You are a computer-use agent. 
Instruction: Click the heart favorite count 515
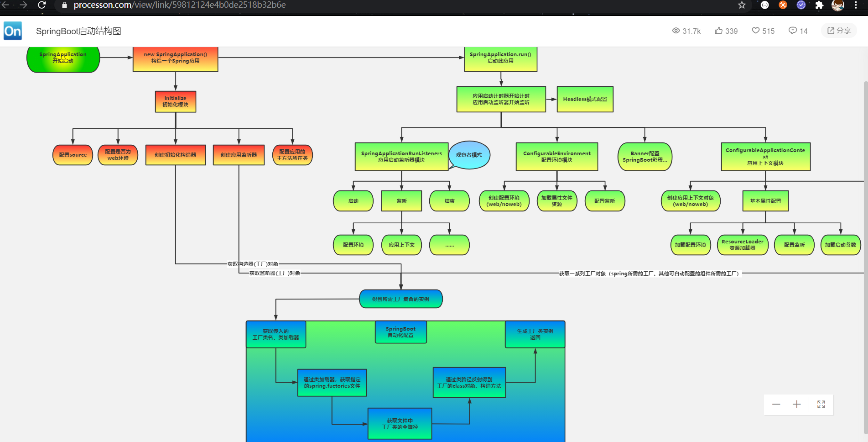tap(763, 31)
